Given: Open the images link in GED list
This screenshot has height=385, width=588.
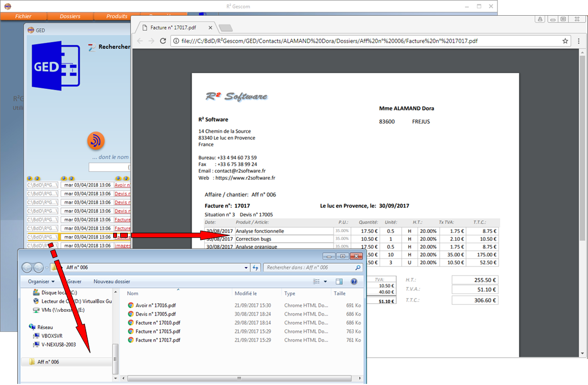Looking at the screenshot, I should [x=122, y=245].
